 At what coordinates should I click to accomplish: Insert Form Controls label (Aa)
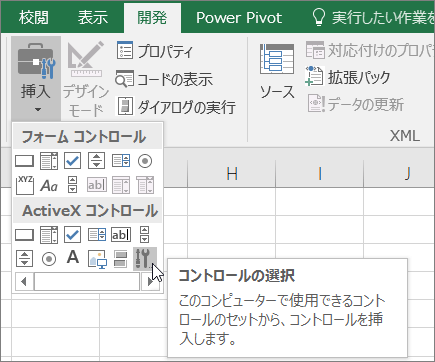[49, 185]
